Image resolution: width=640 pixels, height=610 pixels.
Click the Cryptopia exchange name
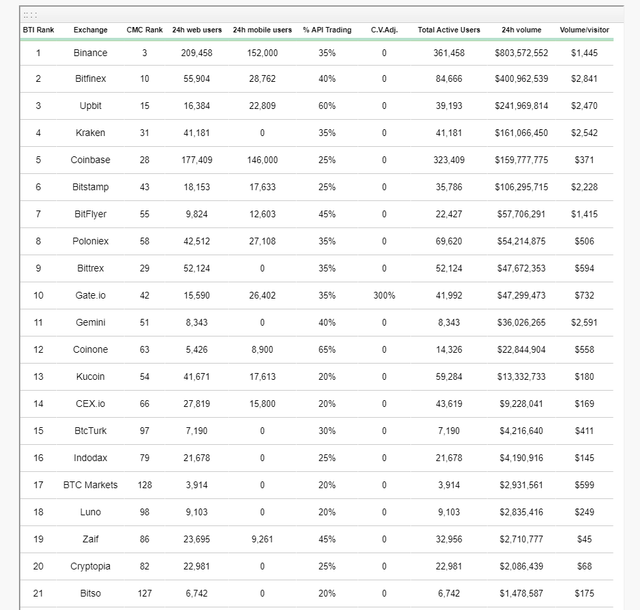click(x=90, y=566)
